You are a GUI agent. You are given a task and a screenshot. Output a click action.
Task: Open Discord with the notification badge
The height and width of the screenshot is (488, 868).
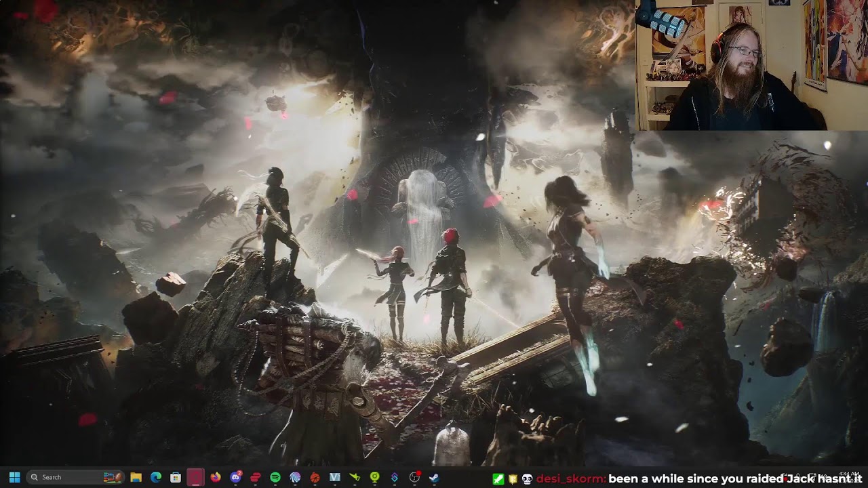235,477
